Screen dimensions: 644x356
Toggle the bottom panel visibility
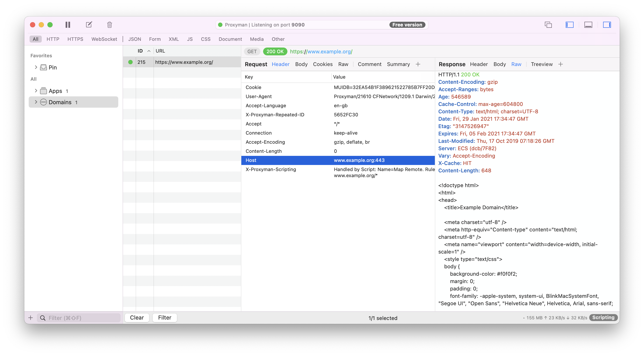[x=588, y=25]
